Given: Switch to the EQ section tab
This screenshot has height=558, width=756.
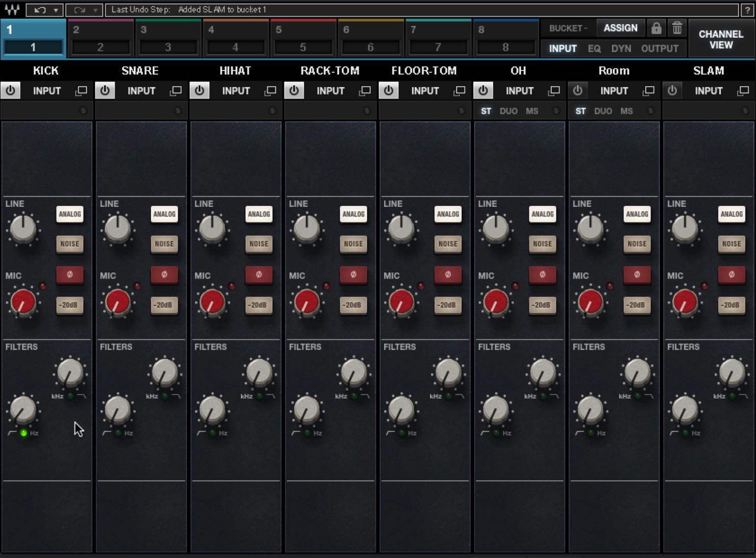Looking at the screenshot, I should click(x=594, y=49).
